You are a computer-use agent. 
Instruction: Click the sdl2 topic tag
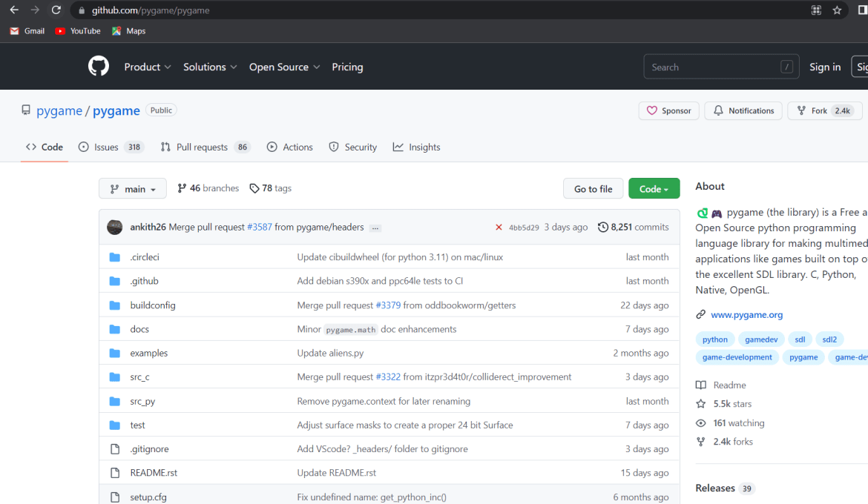click(x=829, y=339)
